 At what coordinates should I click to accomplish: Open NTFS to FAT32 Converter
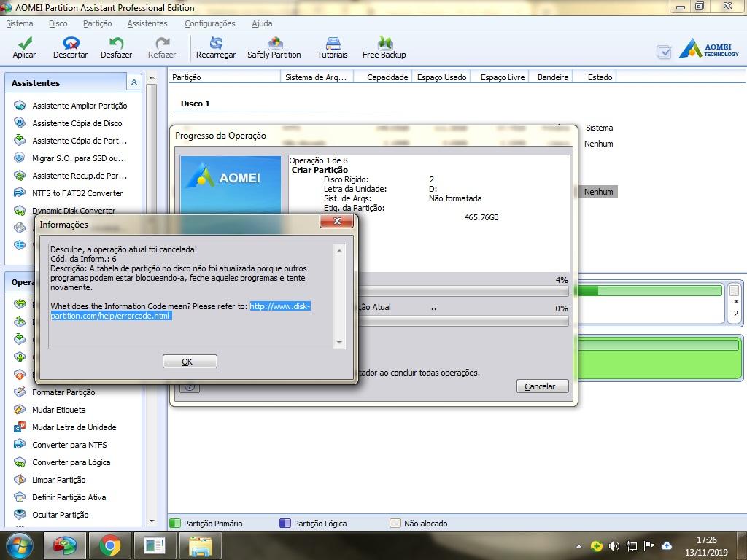coord(68,193)
